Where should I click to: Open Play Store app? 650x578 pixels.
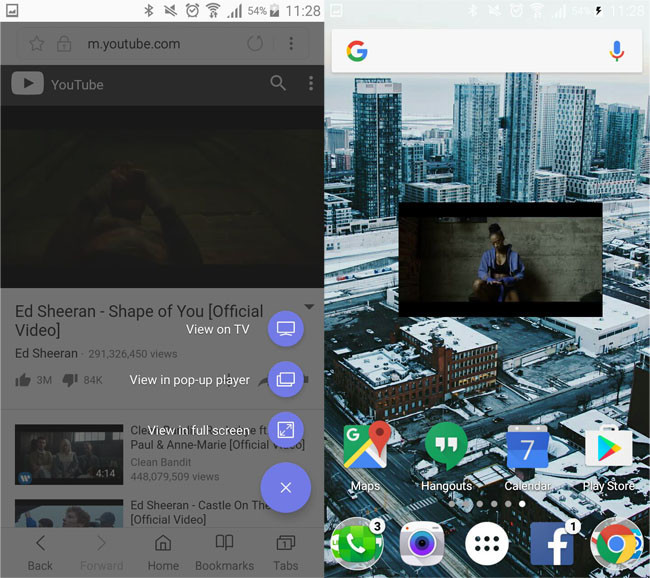(x=609, y=456)
